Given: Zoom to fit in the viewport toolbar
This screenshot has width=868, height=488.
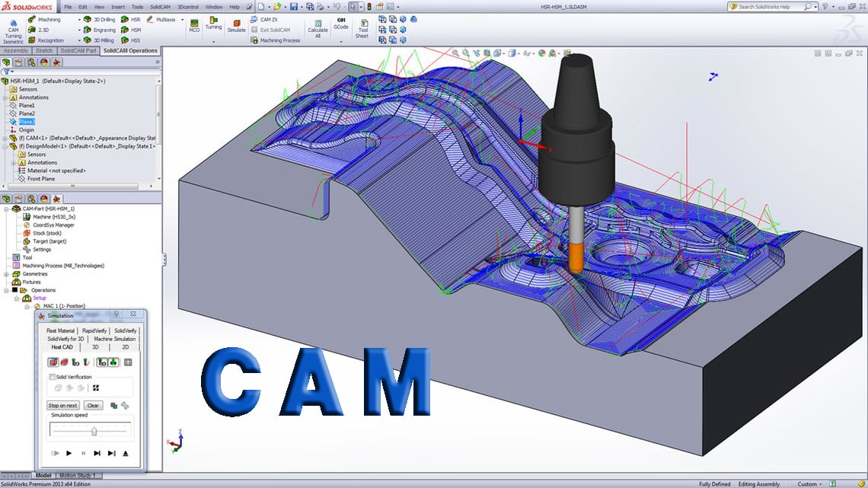Looking at the screenshot, I should tap(455, 53).
